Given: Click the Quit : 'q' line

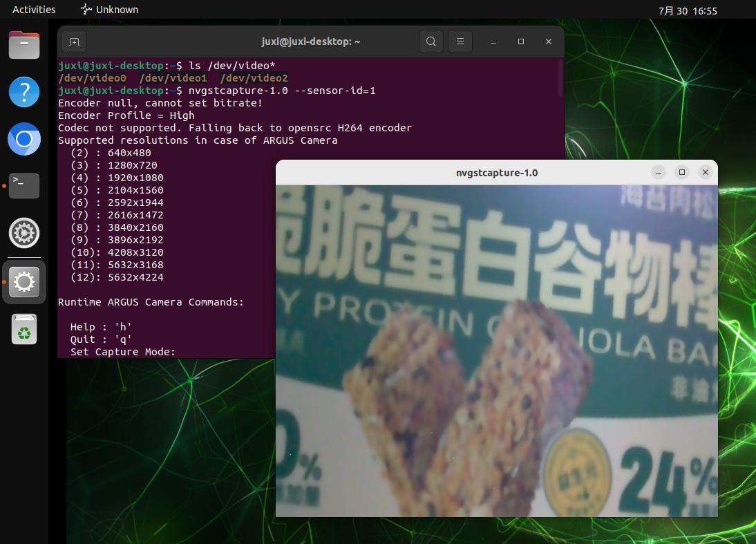Looking at the screenshot, I should pos(101,340).
